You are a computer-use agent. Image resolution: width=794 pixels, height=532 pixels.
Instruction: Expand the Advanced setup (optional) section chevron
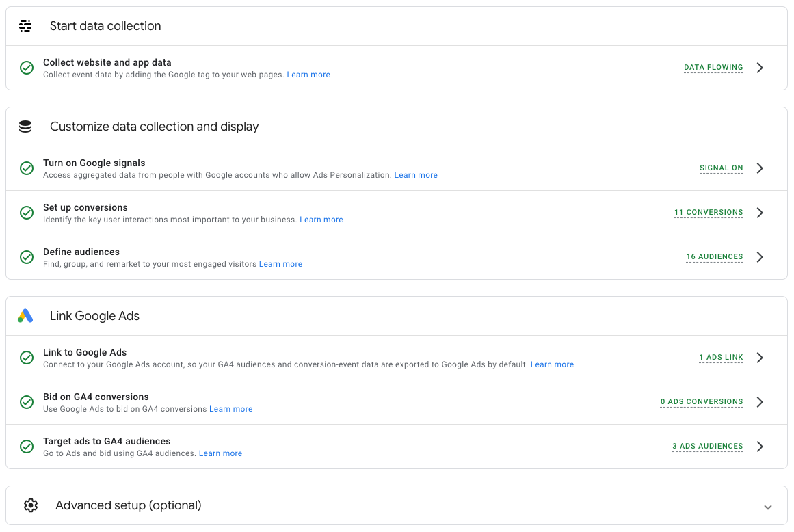click(x=768, y=507)
